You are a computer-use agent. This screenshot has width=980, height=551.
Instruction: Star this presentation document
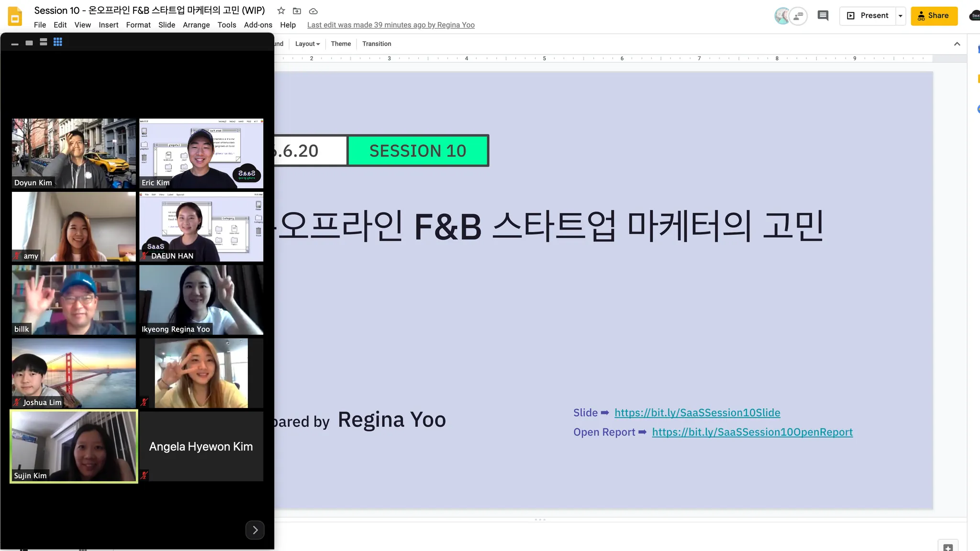tap(281, 11)
